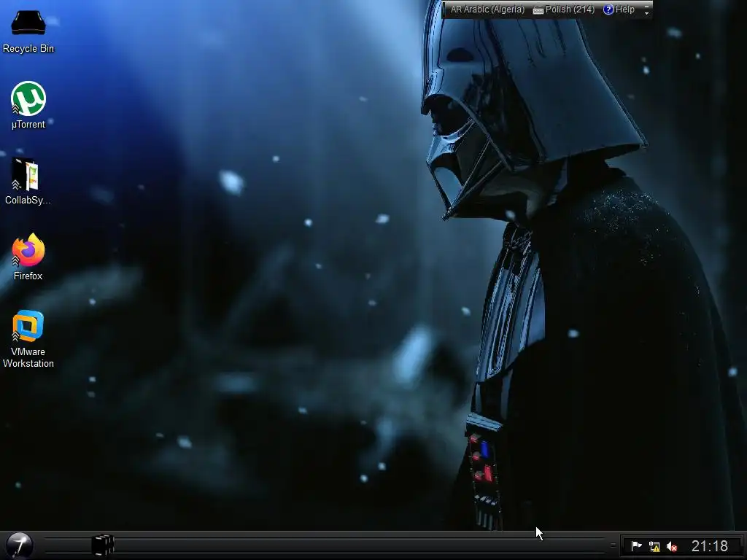
Task: Select the VMware Workstation desktop shortcut
Action: coord(28,339)
